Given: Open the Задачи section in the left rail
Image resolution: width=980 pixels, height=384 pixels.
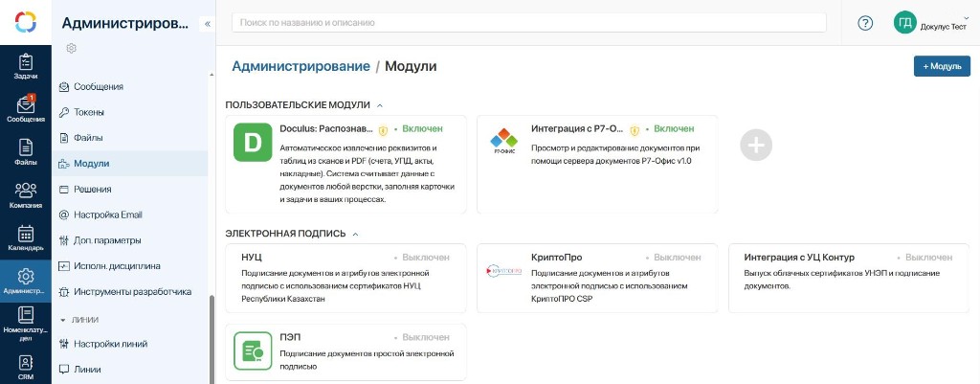Looking at the screenshot, I should click(26, 67).
